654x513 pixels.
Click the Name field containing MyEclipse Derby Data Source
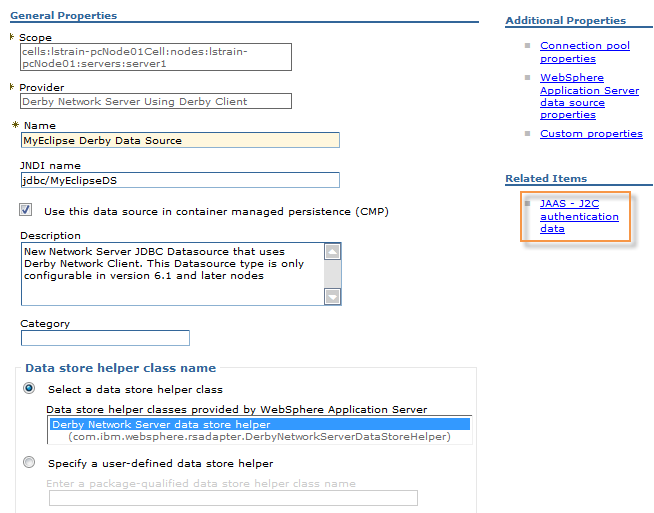coord(180,141)
